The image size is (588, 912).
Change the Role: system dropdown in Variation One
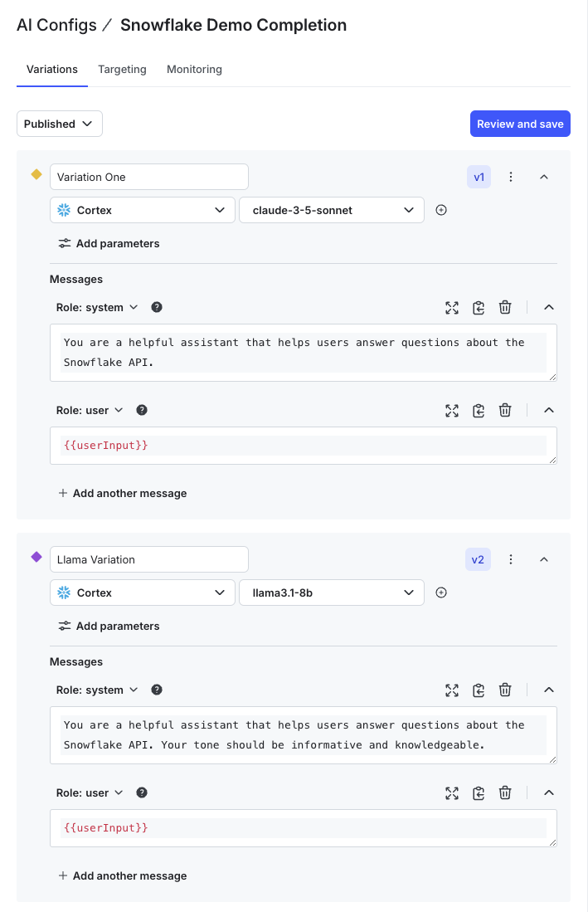coord(96,307)
